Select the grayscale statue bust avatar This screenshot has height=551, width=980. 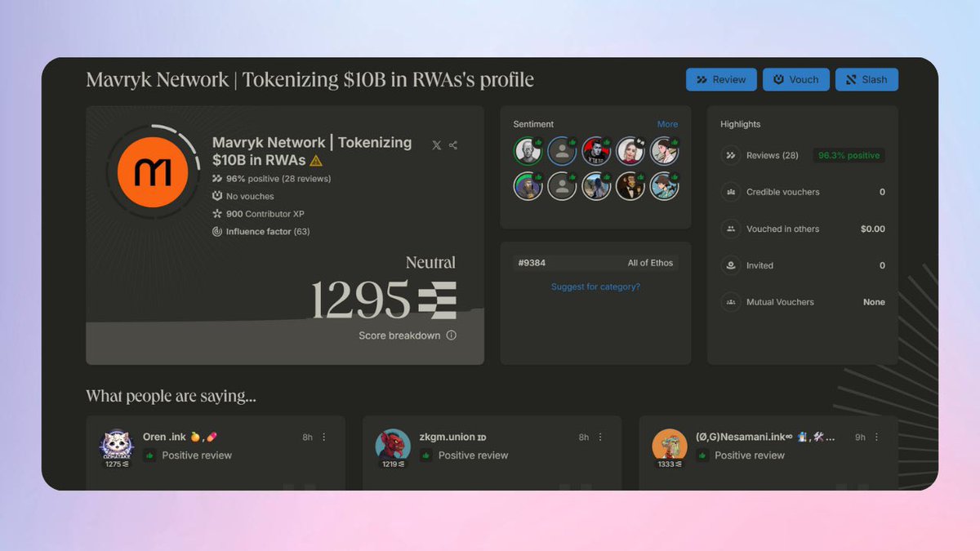(528, 151)
